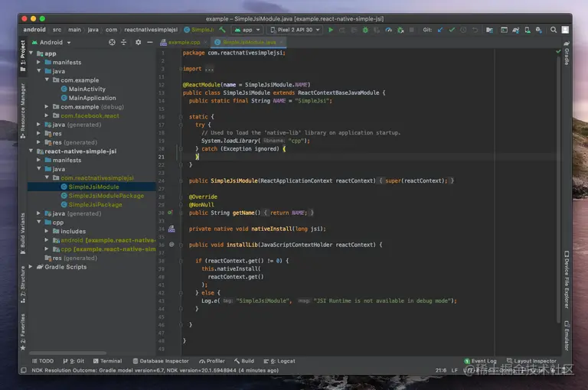The height and width of the screenshot is (390, 588).
Task: Toggle tool window buttons in status bar corner
Action: [x=23, y=370]
